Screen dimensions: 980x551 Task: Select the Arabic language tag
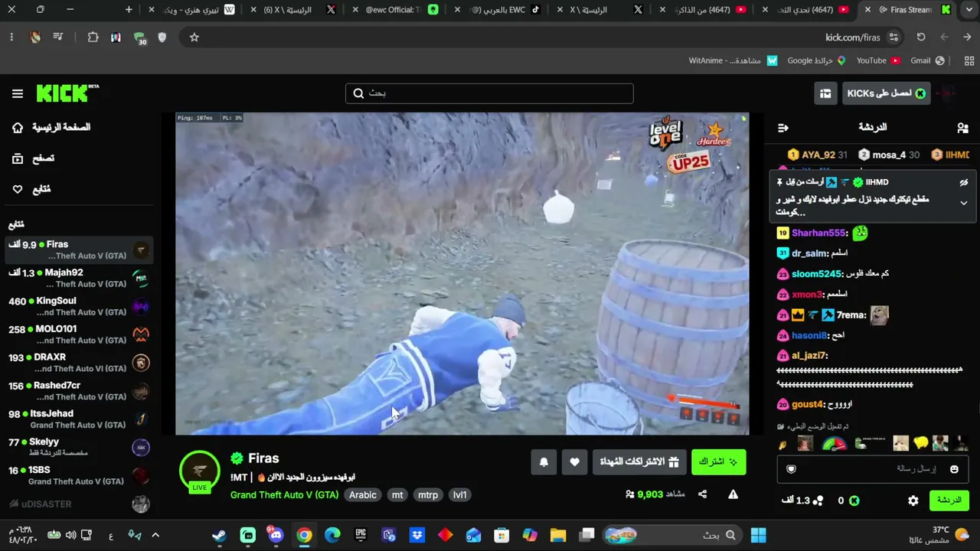tap(363, 495)
